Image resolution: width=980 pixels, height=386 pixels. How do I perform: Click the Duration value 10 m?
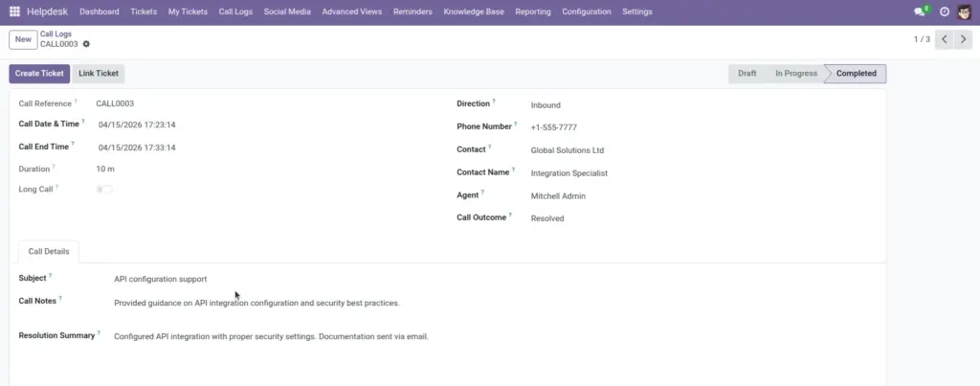105,169
